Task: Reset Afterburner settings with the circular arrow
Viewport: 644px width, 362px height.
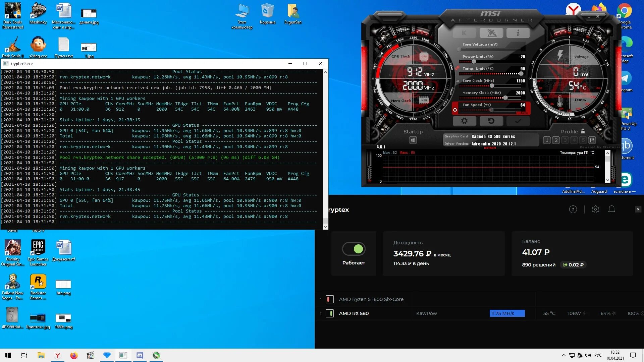Action: [491, 121]
